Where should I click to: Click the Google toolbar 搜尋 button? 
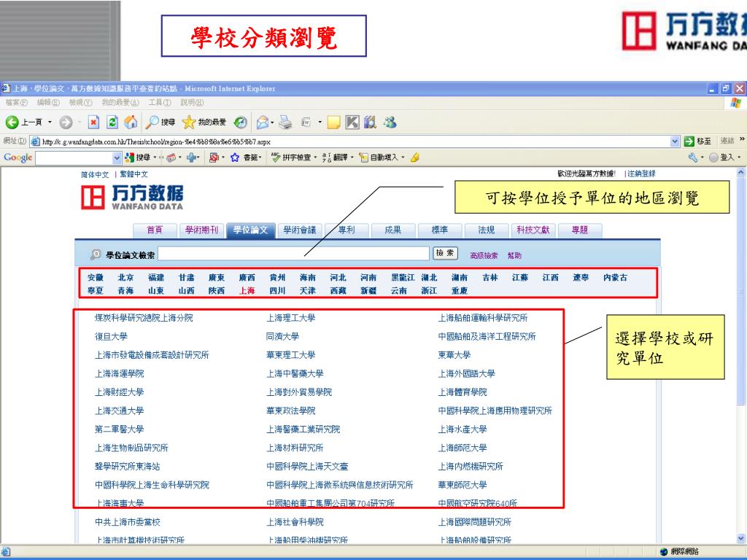pos(138,157)
